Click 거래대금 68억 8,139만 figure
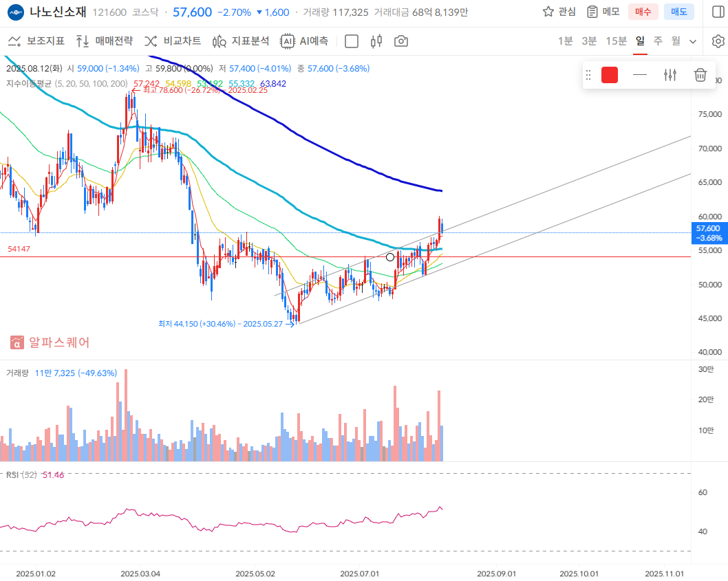The image size is (728, 581). [x=420, y=12]
